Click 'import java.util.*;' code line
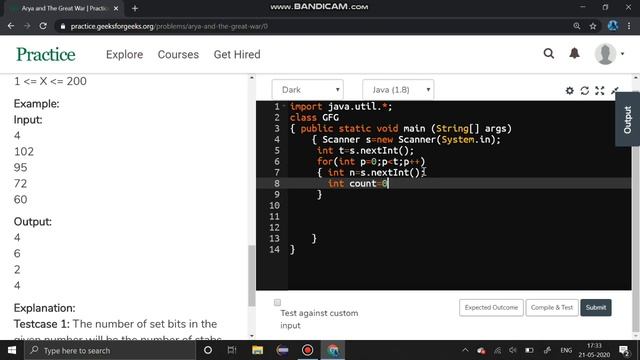This screenshot has height=360, width=640. pos(341,107)
